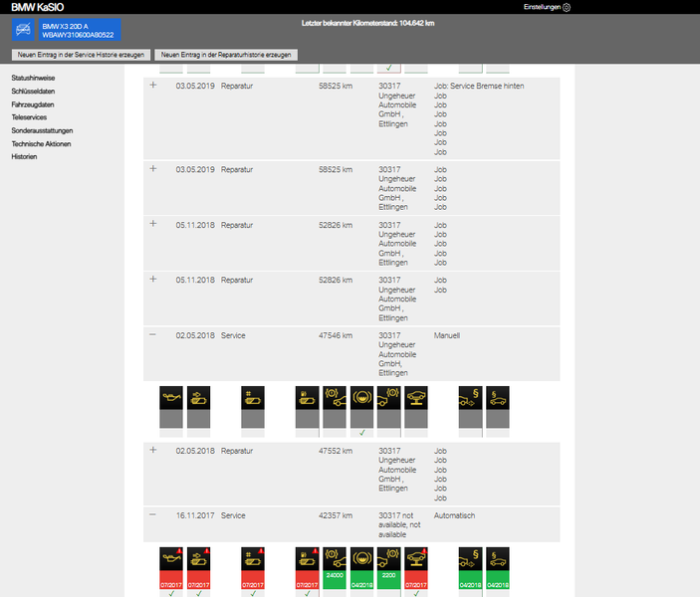Click the Einstellungen gear icon
The height and width of the screenshot is (597, 700).
(567, 7)
